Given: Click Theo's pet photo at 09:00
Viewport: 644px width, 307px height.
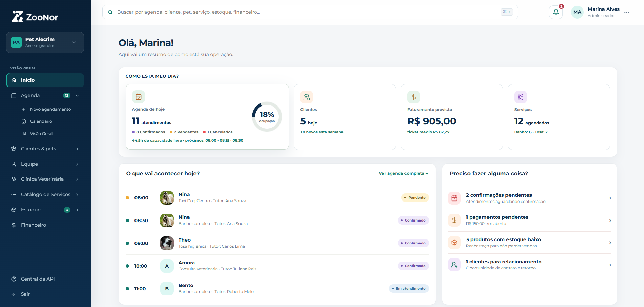Looking at the screenshot, I should [167, 243].
